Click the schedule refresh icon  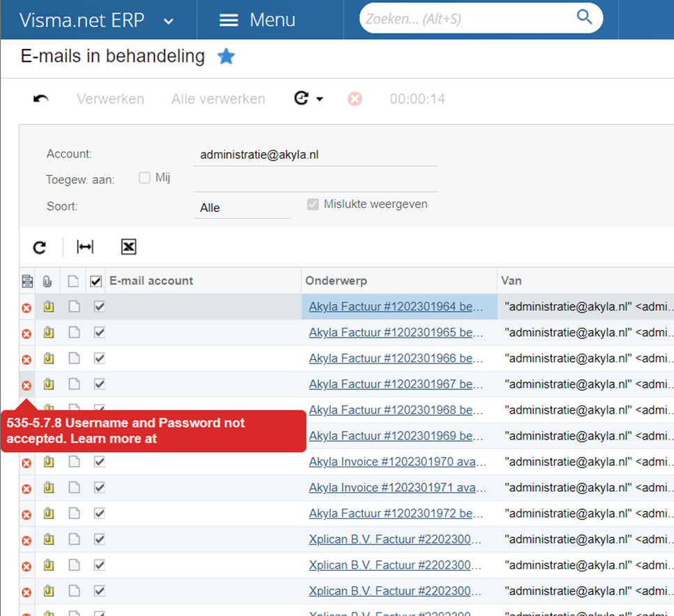(301, 98)
